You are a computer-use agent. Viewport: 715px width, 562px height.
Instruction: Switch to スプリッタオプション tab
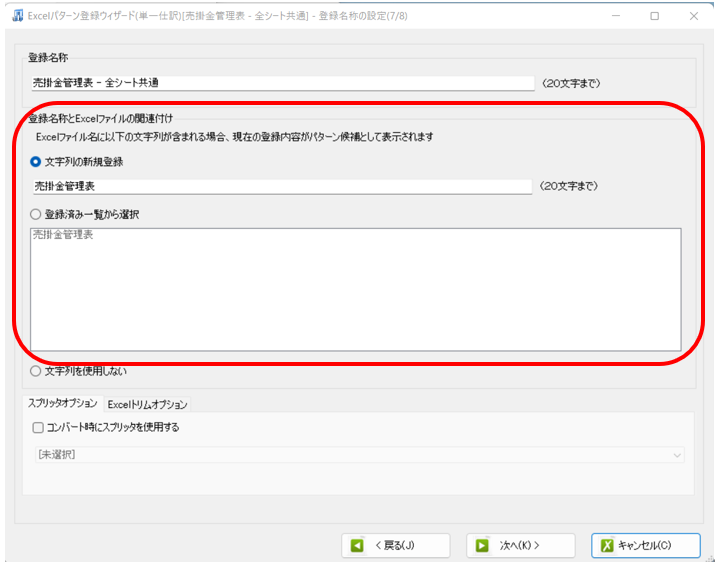coord(63,403)
